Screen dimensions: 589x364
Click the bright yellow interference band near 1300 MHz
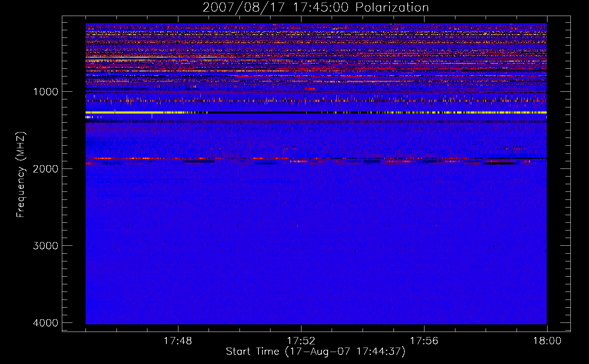[316, 112]
